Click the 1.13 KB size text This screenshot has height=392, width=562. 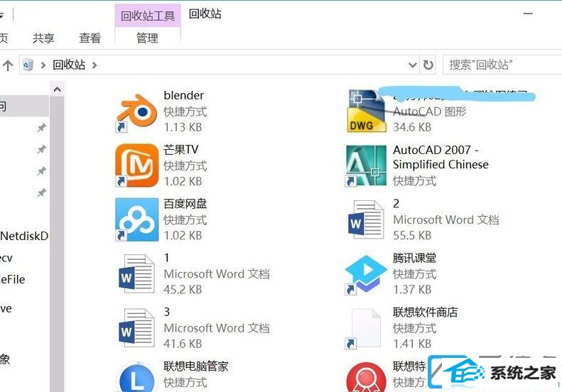click(183, 127)
